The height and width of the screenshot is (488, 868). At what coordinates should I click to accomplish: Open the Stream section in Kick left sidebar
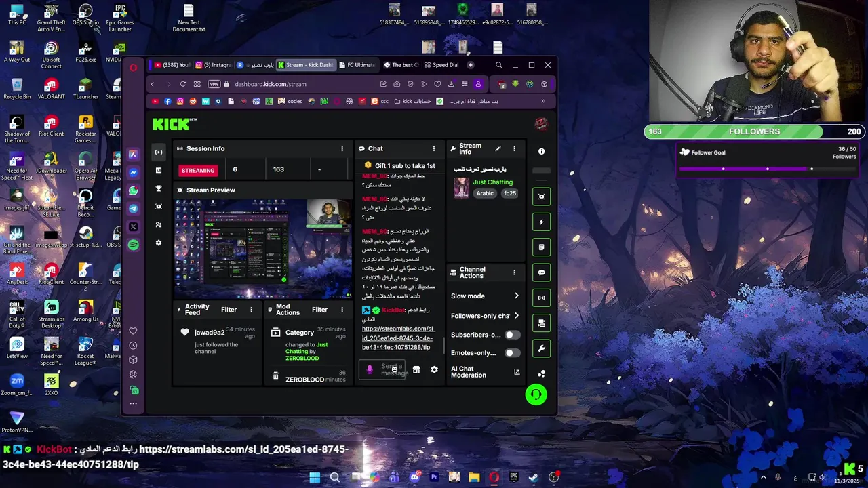[x=159, y=152]
